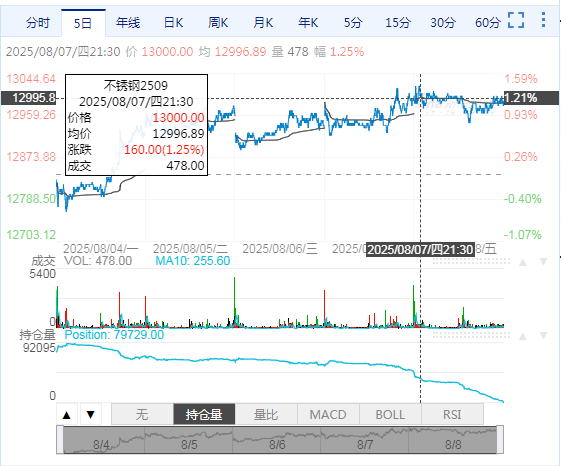Open the three-dot more options menu

coord(543,20)
